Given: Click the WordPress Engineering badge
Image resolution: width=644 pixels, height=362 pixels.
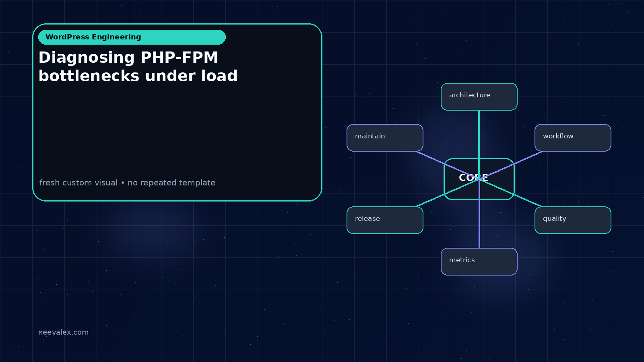Looking at the screenshot, I should pyautogui.click(x=132, y=37).
